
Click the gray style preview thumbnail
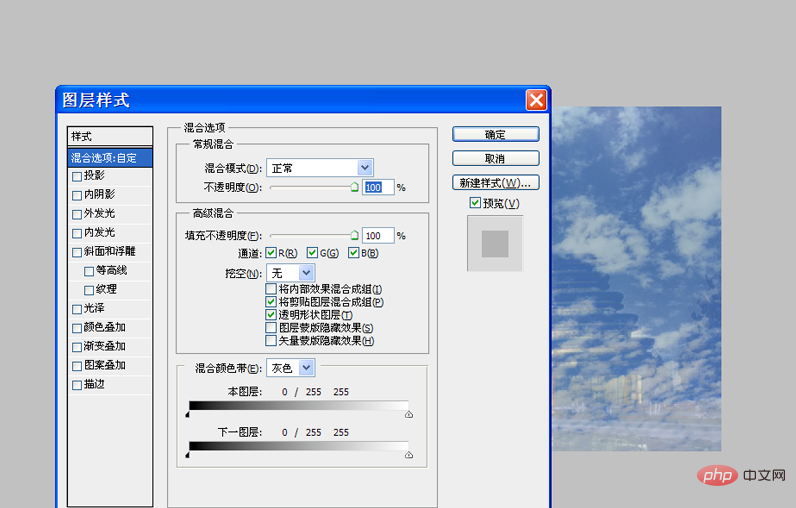[x=495, y=244]
